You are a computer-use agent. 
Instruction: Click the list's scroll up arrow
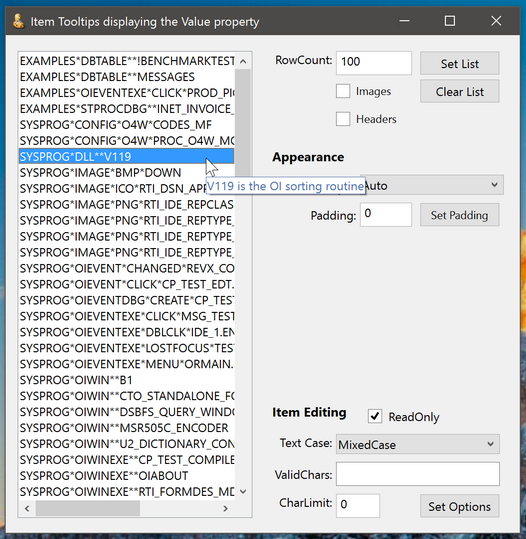(x=243, y=62)
